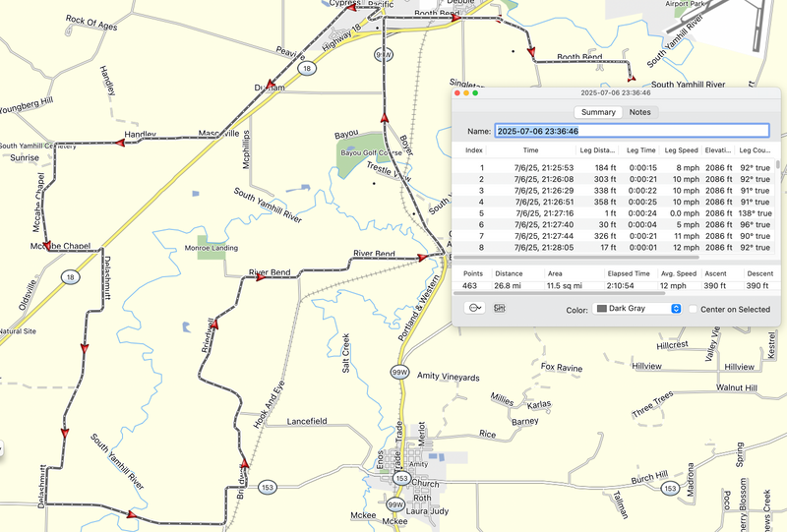This screenshot has height=532, width=787.
Task: Click the 99W shield beside Amity Vineyards
Action: coord(398,373)
